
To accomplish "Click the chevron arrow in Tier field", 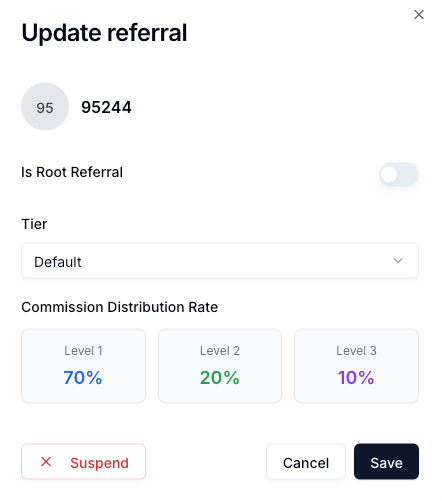I will point(398,261).
